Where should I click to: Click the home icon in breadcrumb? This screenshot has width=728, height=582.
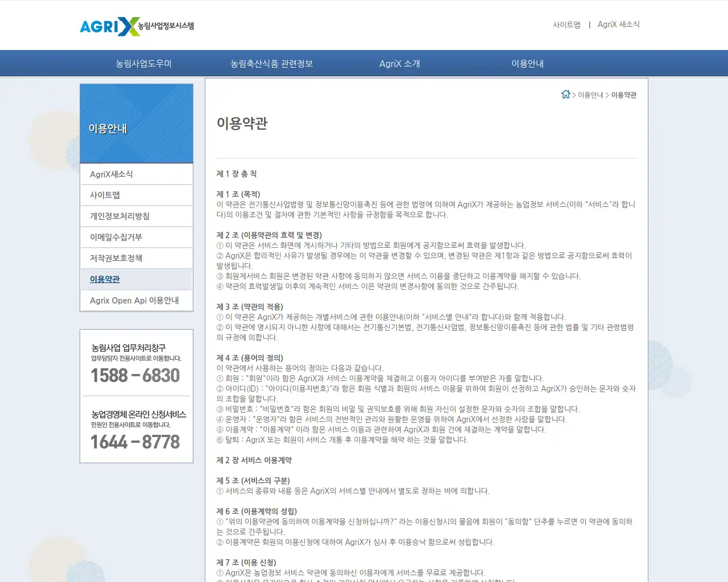point(566,94)
